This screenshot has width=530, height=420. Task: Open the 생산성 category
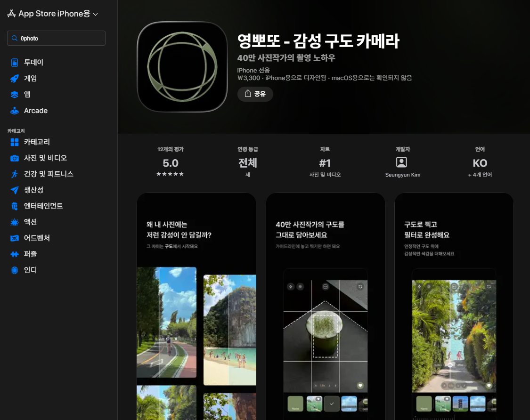click(x=33, y=190)
